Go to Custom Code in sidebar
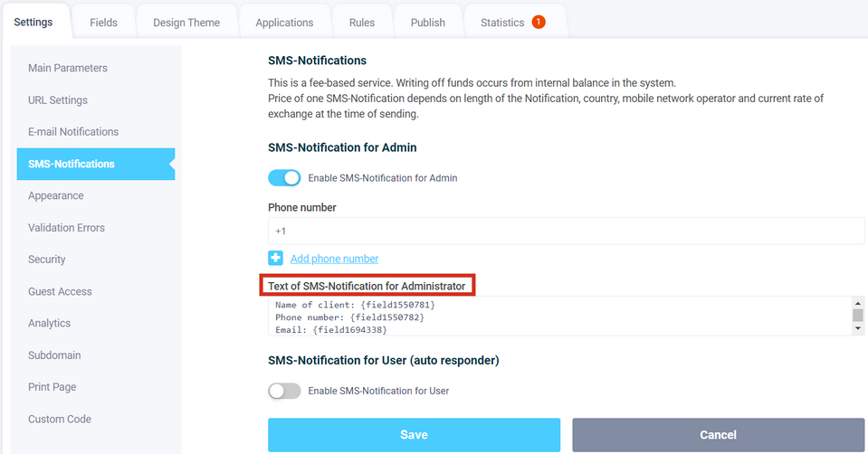This screenshot has width=868, height=454. [60, 419]
